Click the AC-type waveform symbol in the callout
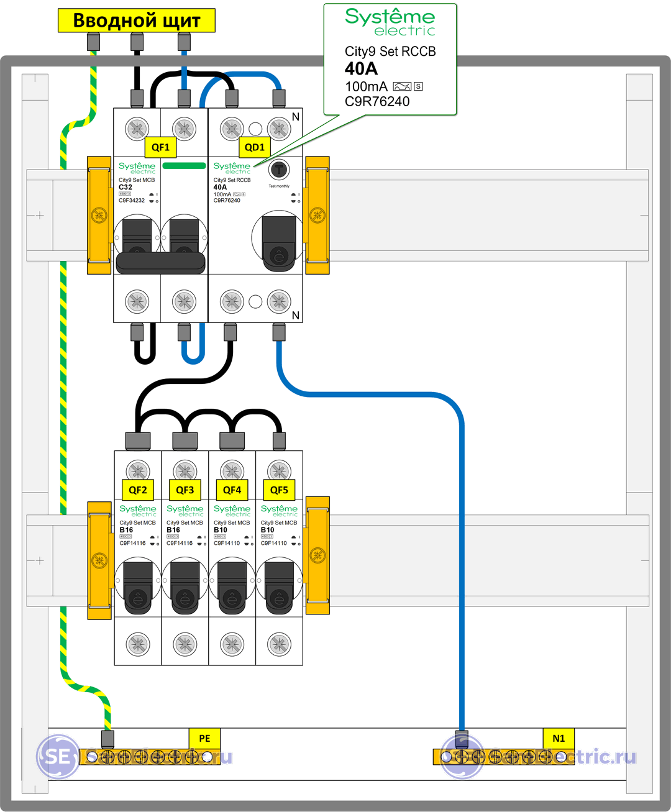This screenshot has width=671, height=812. tap(402, 86)
